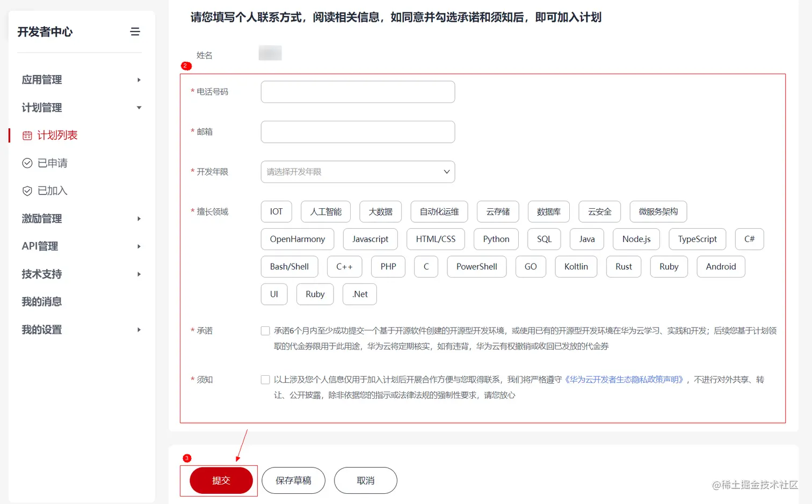Toggle the IOT skill tag
This screenshot has height=504, width=812.
(x=277, y=211)
